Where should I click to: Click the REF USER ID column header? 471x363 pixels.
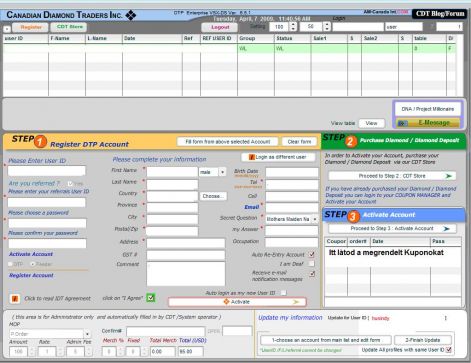[x=219, y=38]
